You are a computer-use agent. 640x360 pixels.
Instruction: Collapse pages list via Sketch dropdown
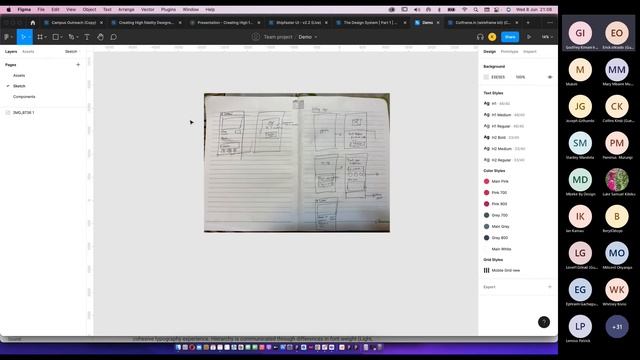[72, 52]
